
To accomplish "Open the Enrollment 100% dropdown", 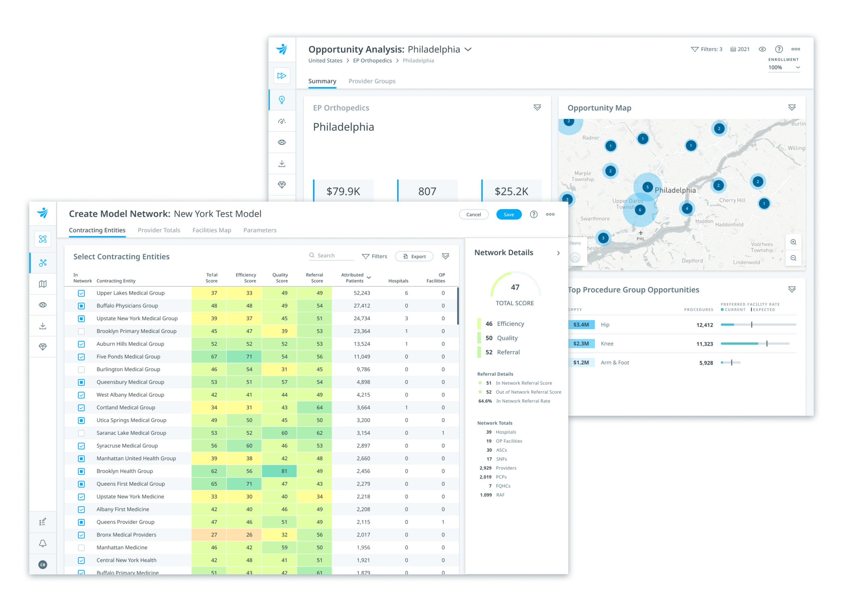I will click(x=784, y=67).
